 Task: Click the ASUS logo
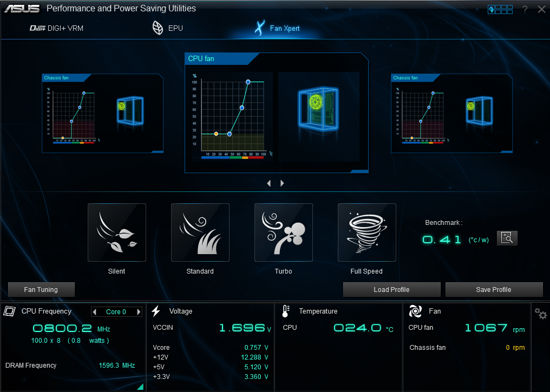22,9
